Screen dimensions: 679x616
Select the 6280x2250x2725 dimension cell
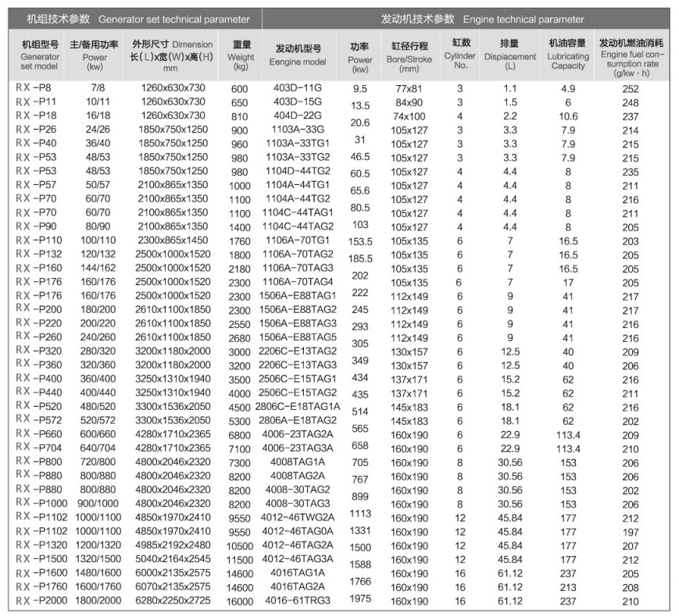[173, 600]
